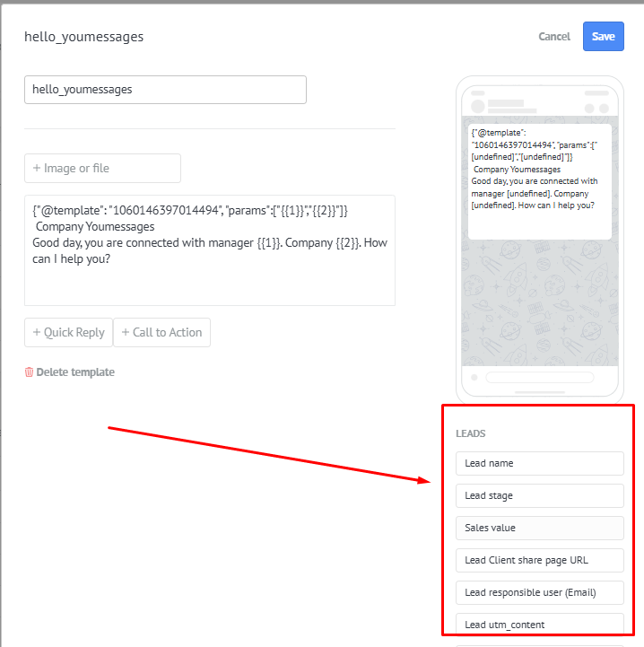Image resolution: width=644 pixels, height=647 pixels.
Task: Insert the Lead name placeholder
Action: (540, 463)
